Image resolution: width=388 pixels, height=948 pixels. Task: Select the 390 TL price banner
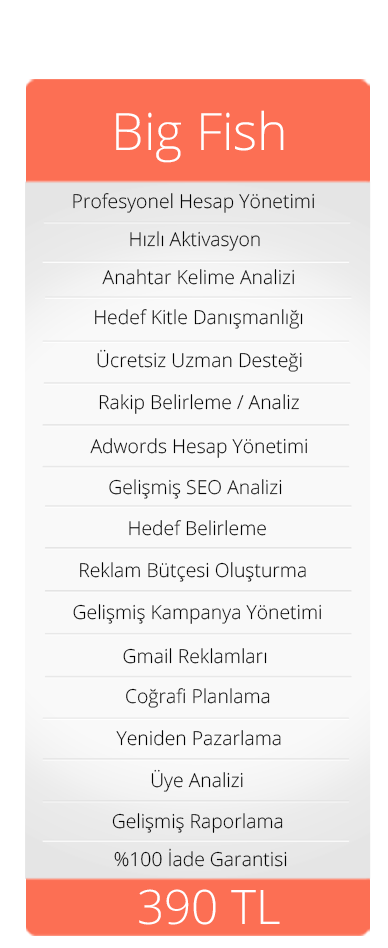tap(198, 907)
